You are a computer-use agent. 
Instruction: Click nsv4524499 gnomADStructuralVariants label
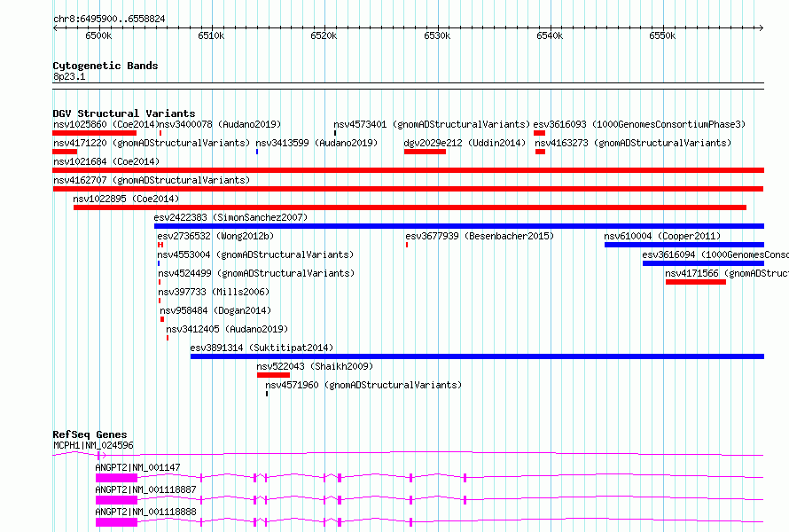point(256,273)
